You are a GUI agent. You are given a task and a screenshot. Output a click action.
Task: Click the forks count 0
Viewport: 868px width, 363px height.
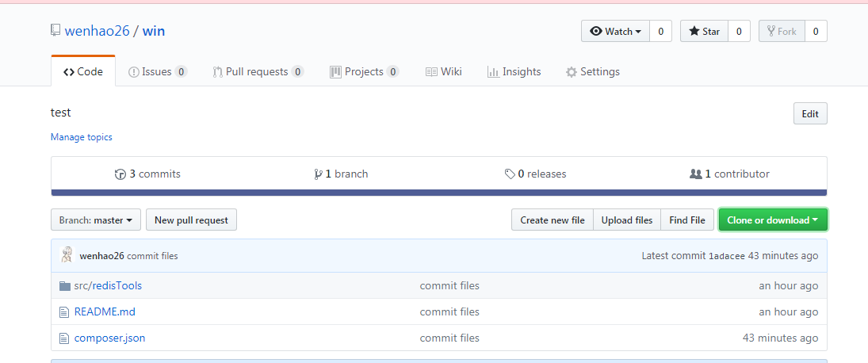[x=816, y=32]
